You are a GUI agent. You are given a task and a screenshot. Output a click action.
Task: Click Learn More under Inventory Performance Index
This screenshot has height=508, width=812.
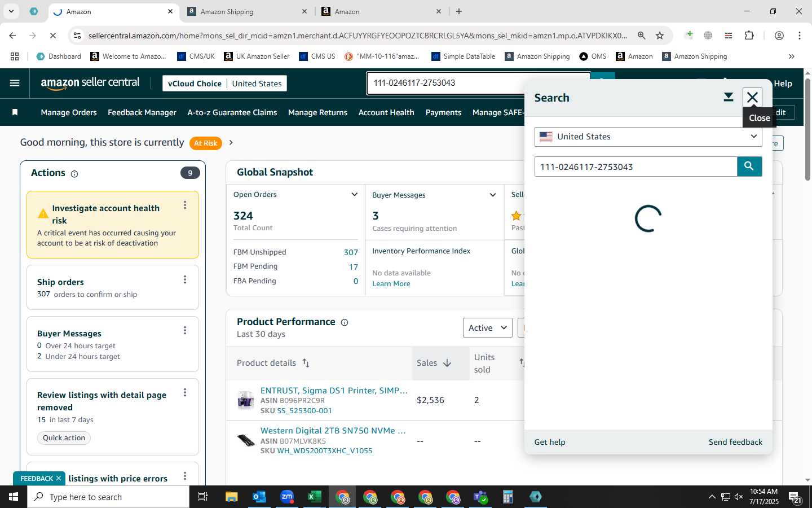click(x=391, y=284)
